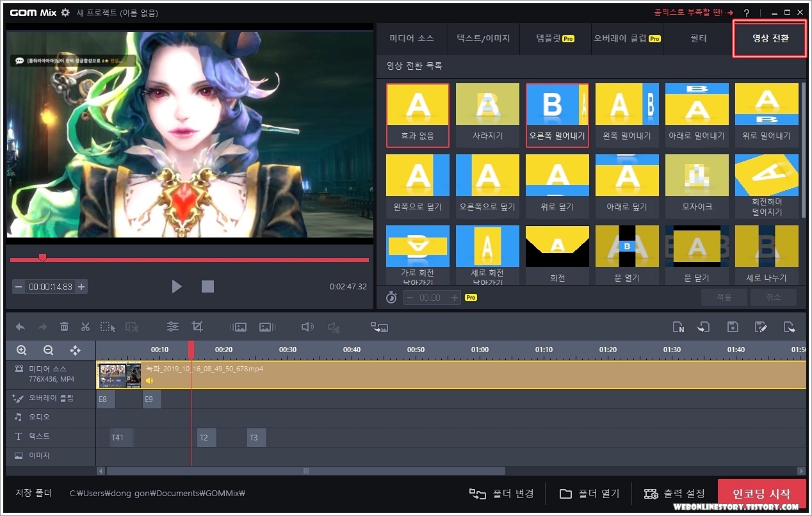Create a new project with N icon
The width and height of the screenshot is (812, 516).
pyautogui.click(x=679, y=327)
